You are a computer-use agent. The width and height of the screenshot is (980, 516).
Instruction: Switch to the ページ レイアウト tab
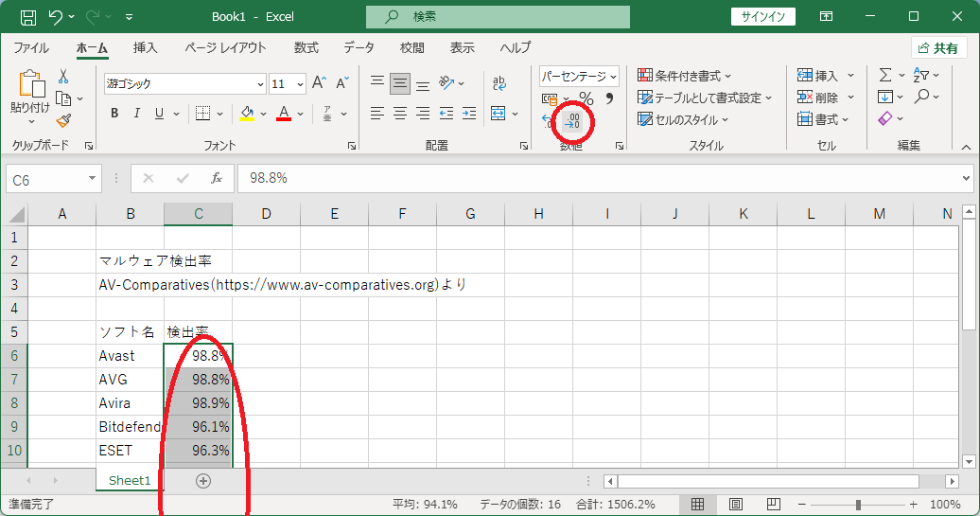[x=225, y=48]
